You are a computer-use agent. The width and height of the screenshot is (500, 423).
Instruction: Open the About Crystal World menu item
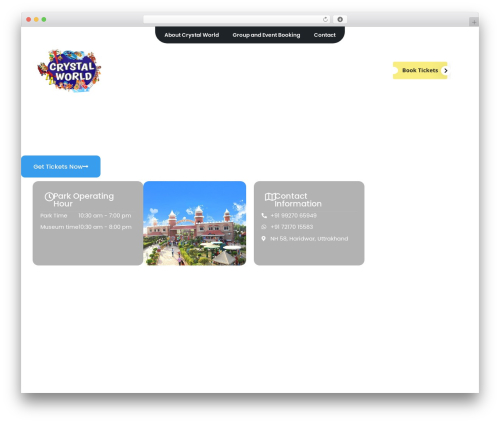[x=192, y=35]
